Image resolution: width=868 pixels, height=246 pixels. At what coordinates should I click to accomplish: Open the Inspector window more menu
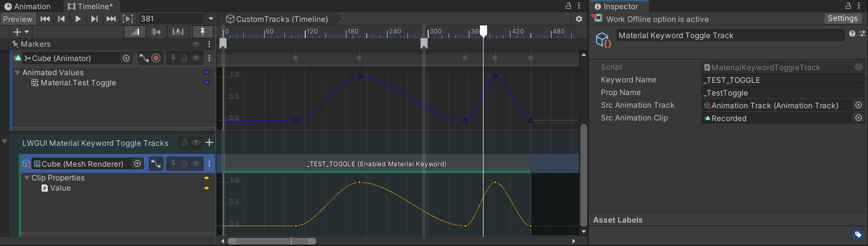click(859, 6)
